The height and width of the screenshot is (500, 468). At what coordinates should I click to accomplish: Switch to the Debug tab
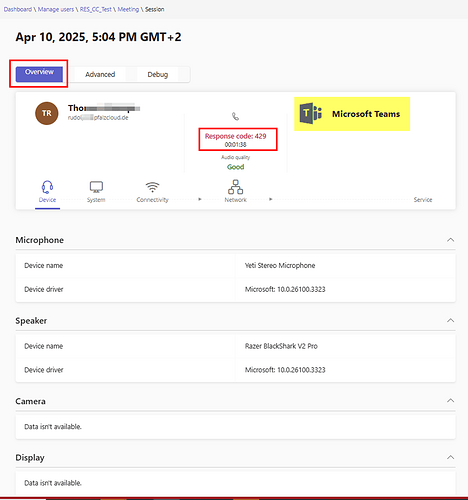pos(158,74)
